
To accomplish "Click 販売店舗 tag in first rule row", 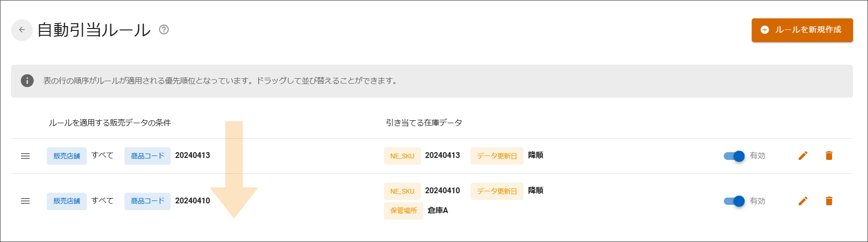I will [67, 156].
